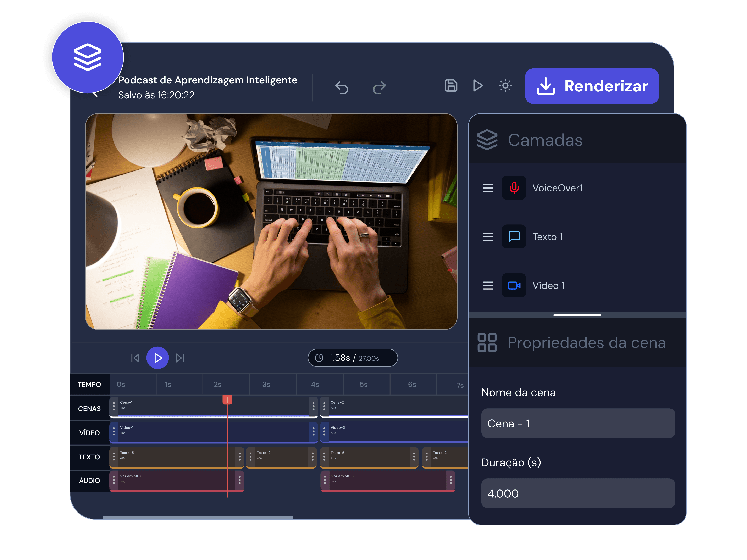
Task: Click the panel divider handle below Camadas
Action: [577, 315]
